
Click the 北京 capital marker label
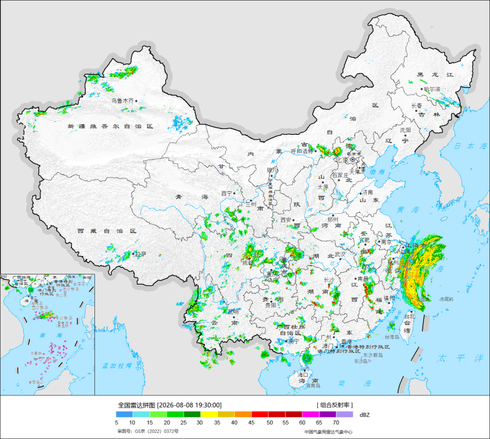(341, 160)
